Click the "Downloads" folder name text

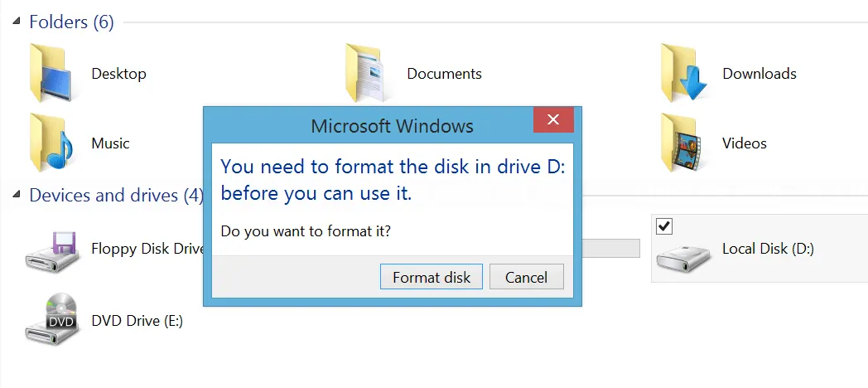coord(759,74)
